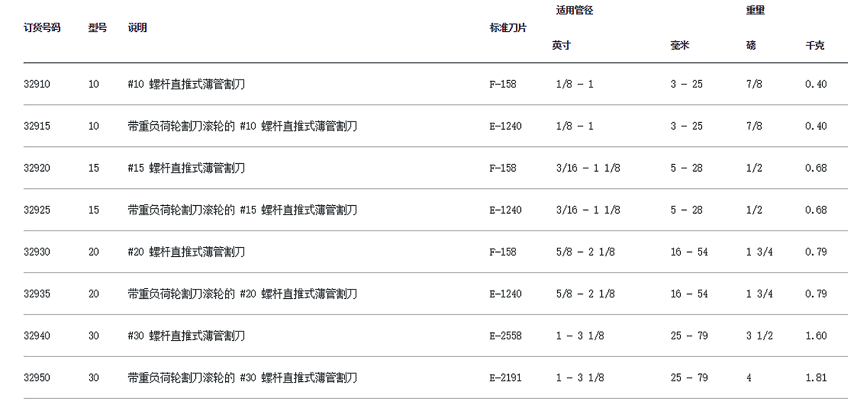This screenshot has width=868, height=411.
Task: Select order number 32920
Action: coord(37,168)
